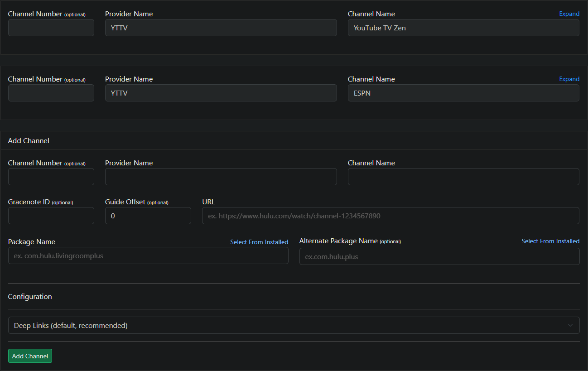Click the empty Provider Name field under Add Channel
The height and width of the screenshot is (371, 588).
(x=221, y=177)
